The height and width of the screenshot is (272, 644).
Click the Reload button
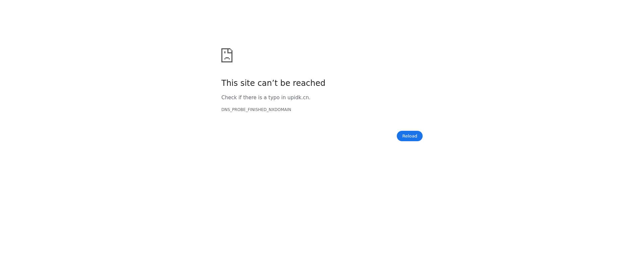point(410,136)
